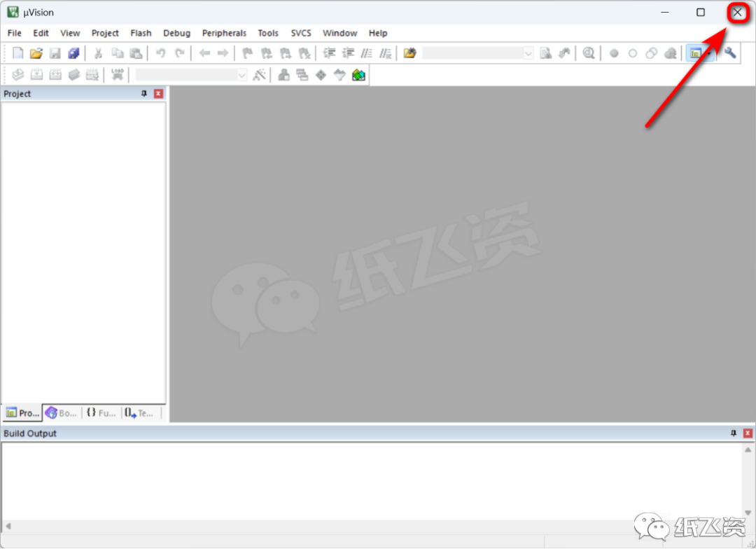Close the Project panel

click(x=158, y=94)
